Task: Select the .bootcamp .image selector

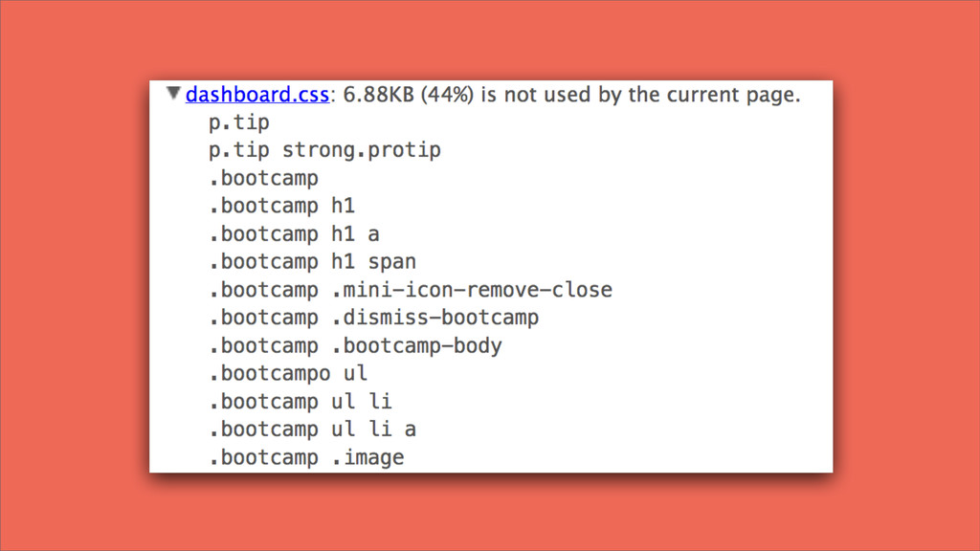Action: 306,457
